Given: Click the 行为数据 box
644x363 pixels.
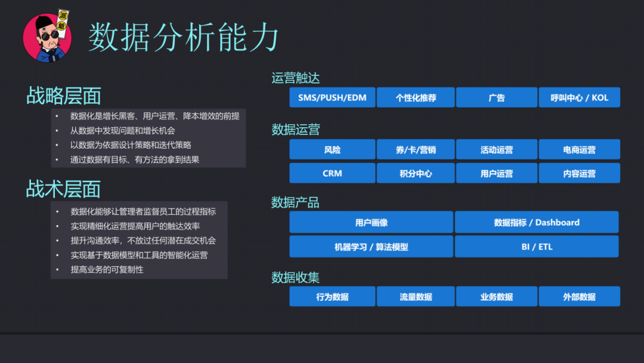Looking at the screenshot, I should click(x=332, y=296).
